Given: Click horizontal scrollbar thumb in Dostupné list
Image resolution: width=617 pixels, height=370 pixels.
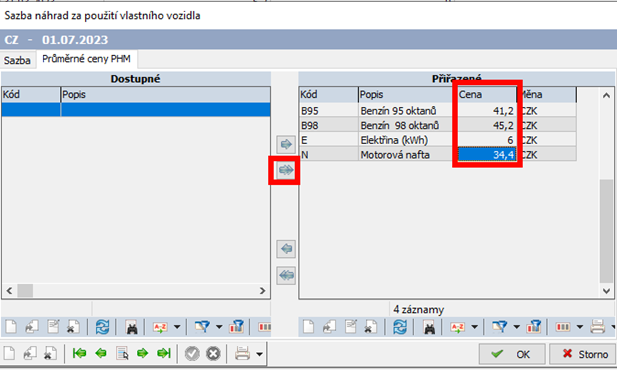Looking at the screenshot, I should [25, 290].
